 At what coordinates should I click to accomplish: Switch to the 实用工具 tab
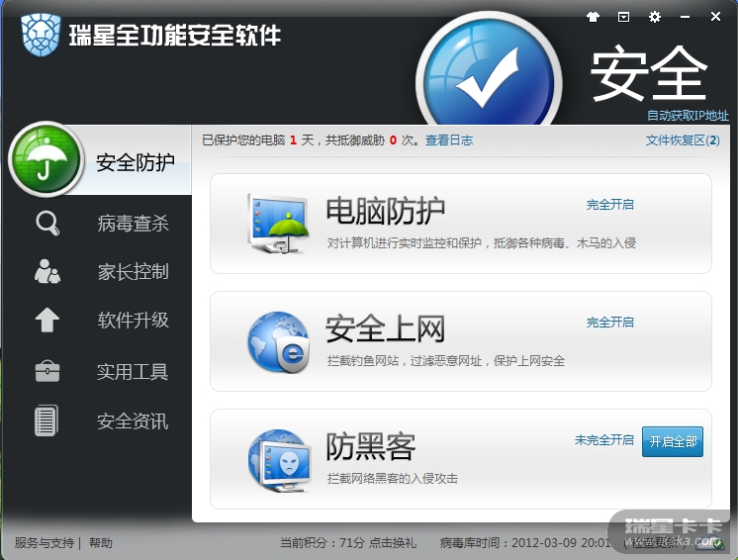(133, 372)
